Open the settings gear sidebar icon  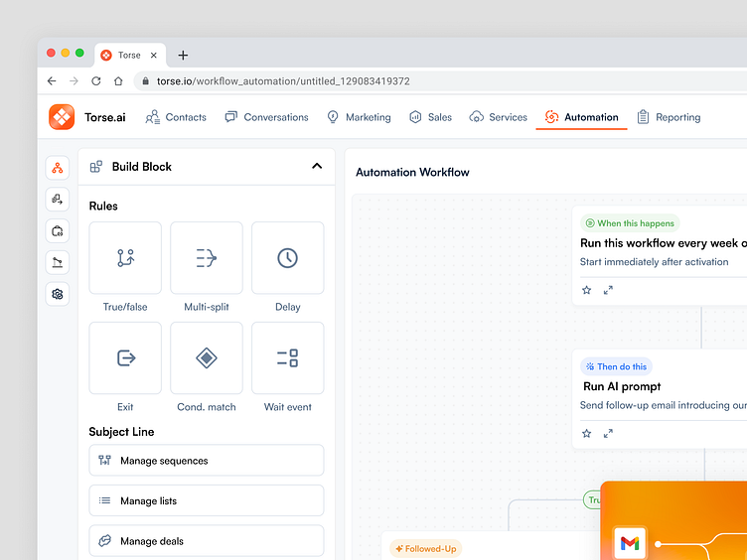click(58, 294)
